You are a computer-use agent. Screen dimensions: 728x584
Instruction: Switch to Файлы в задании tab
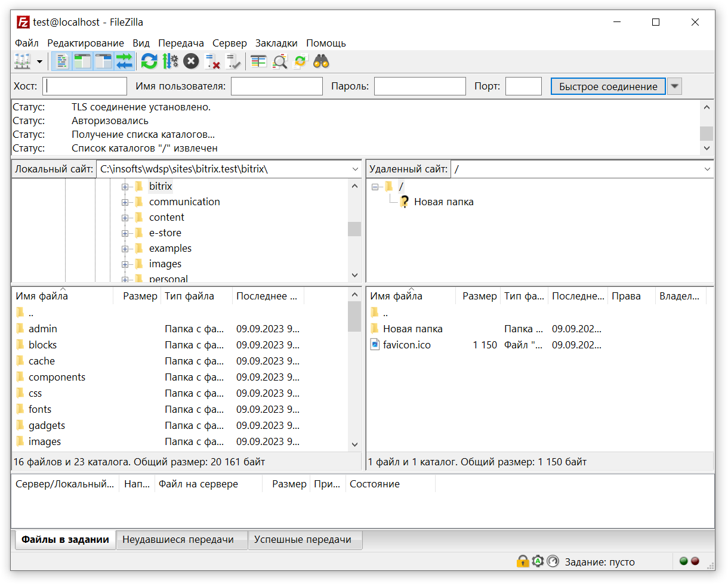click(x=65, y=540)
